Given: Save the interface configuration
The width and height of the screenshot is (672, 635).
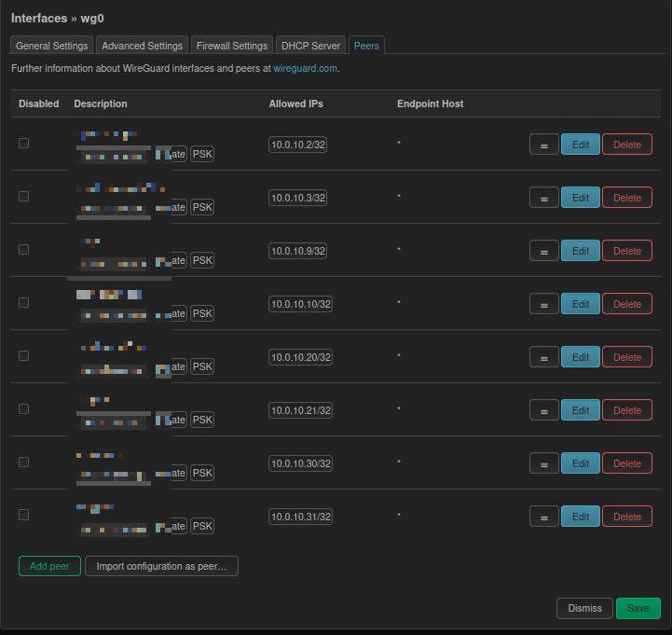Looking at the screenshot, I should pos(638,608).
